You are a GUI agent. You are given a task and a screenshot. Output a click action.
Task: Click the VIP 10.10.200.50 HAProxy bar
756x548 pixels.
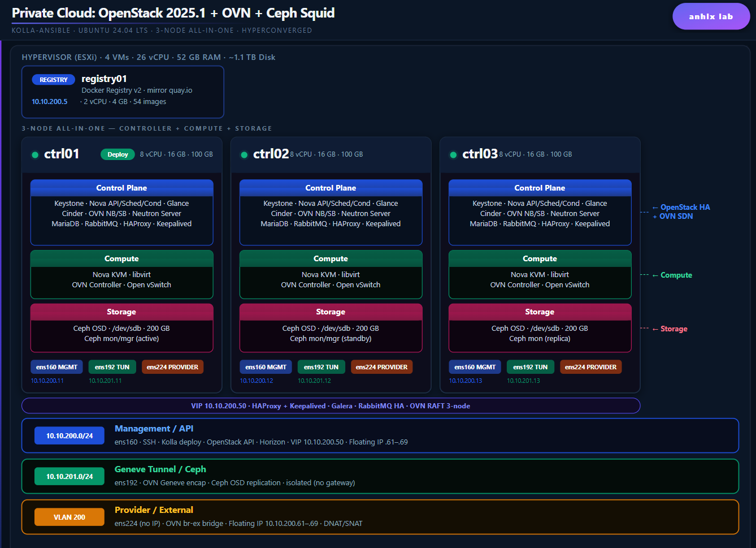tap(331, 406)
